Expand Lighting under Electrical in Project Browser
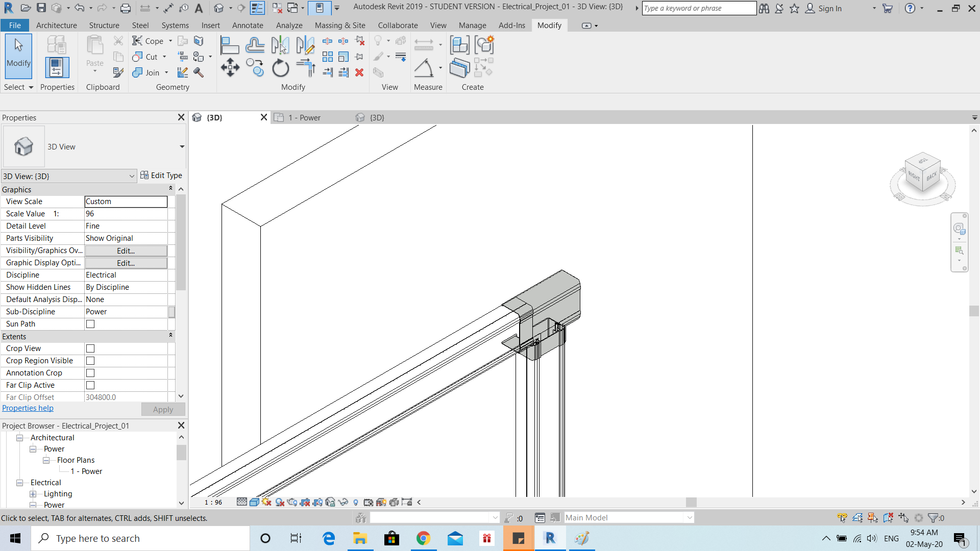The width and height of the screenshot is (980, 551). click(32, 493)
